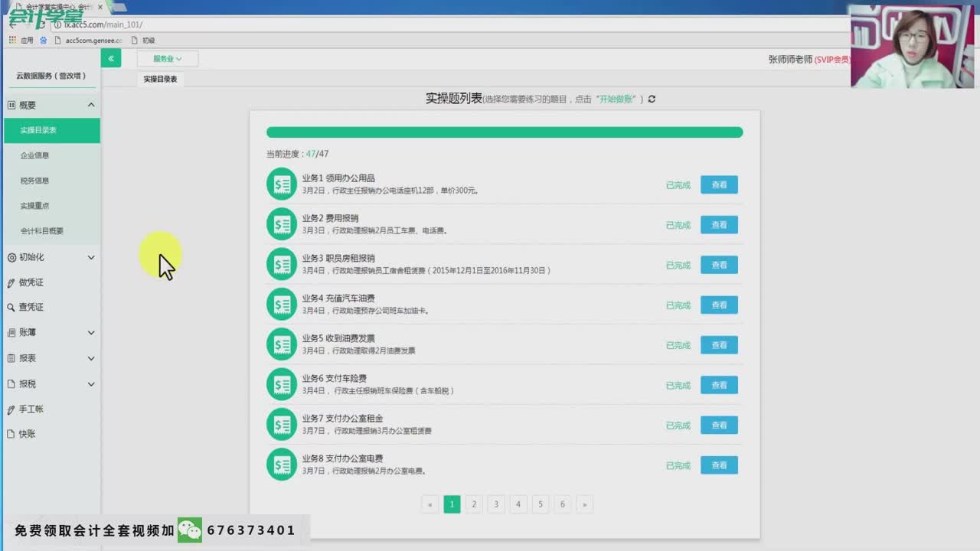Open 做凭证 pencil item in sidebar
Viewport: 980px width, 551px height.
31,282
